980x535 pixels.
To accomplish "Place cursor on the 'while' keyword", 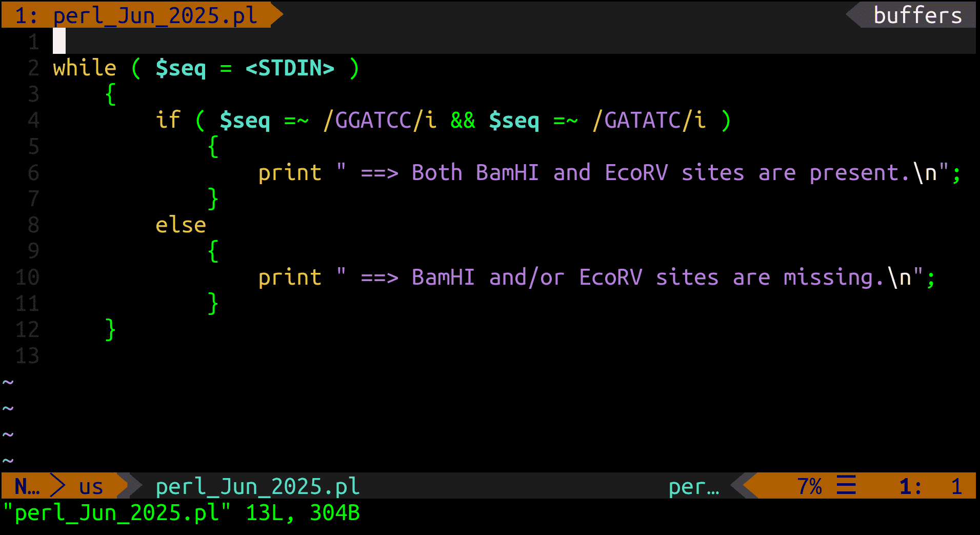I will [x=85, y=68].
